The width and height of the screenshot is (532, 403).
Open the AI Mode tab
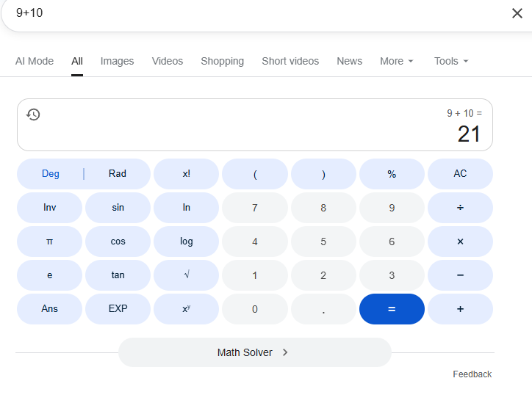pos(35,61)
